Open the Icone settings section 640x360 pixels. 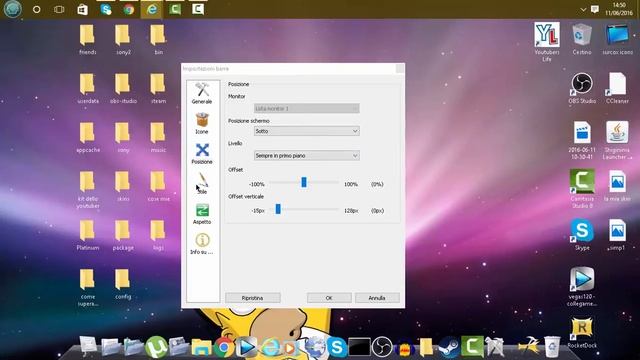tap(202, 124)
